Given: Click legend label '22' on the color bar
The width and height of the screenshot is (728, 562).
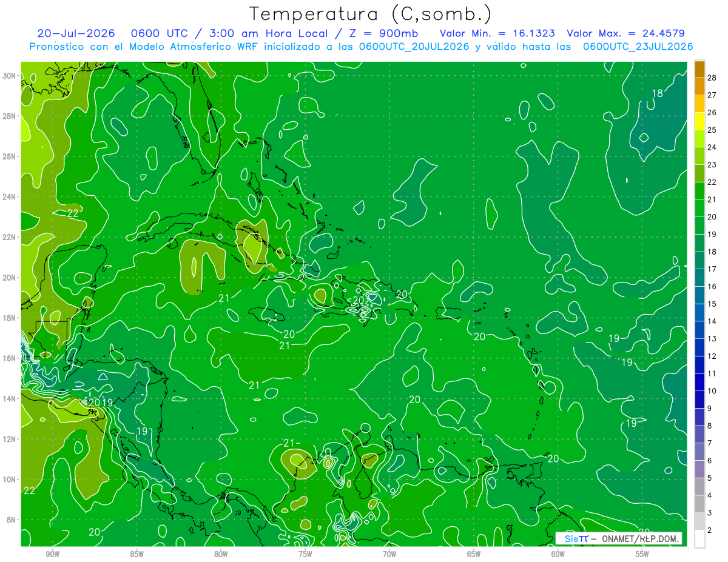Looking at the screenshot, I should pyautogui.click(x=712, y=182).
